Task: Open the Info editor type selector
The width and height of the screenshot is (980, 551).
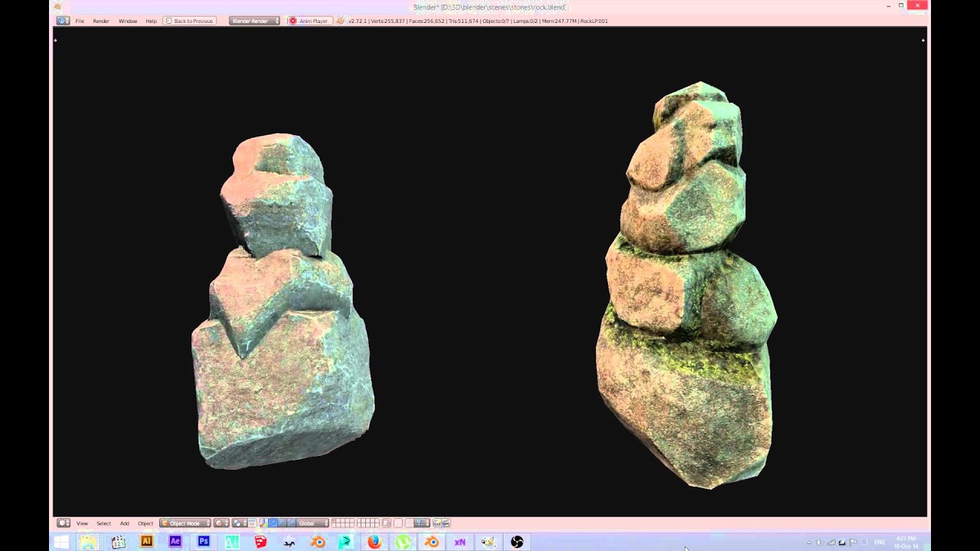Action: 63,21
